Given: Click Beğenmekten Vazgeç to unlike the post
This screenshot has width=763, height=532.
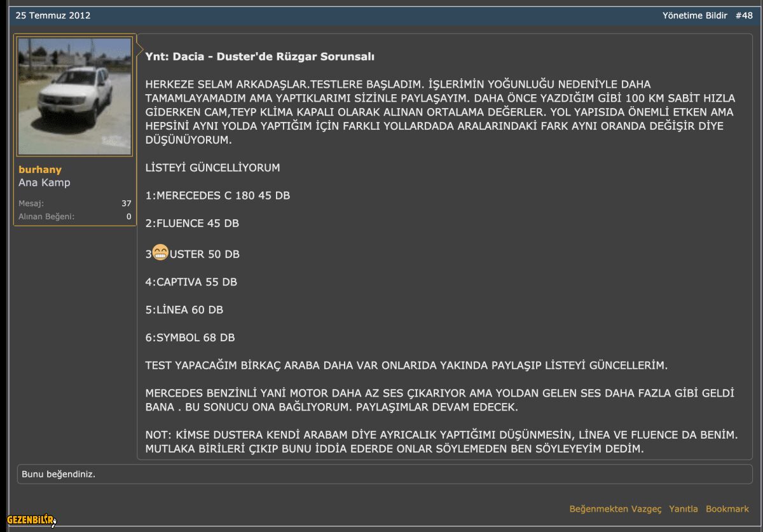Looking at the screenshot, I should point(615,508).
